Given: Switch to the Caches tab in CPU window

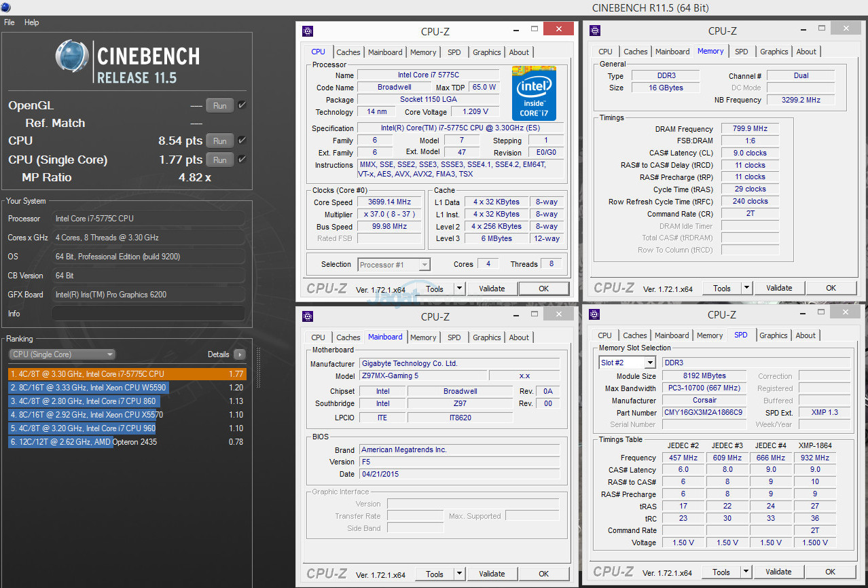Looking at the screenshot, I should [348, 52].
